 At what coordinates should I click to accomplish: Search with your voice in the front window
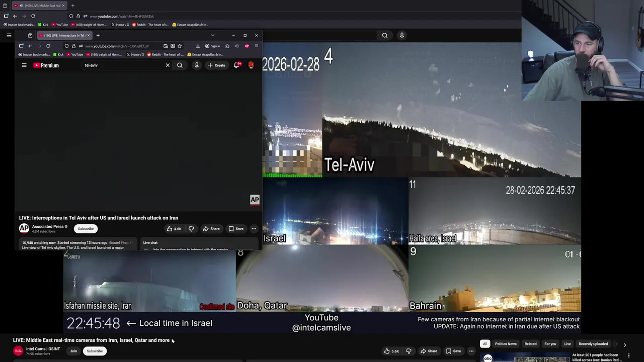pos(197,65)
